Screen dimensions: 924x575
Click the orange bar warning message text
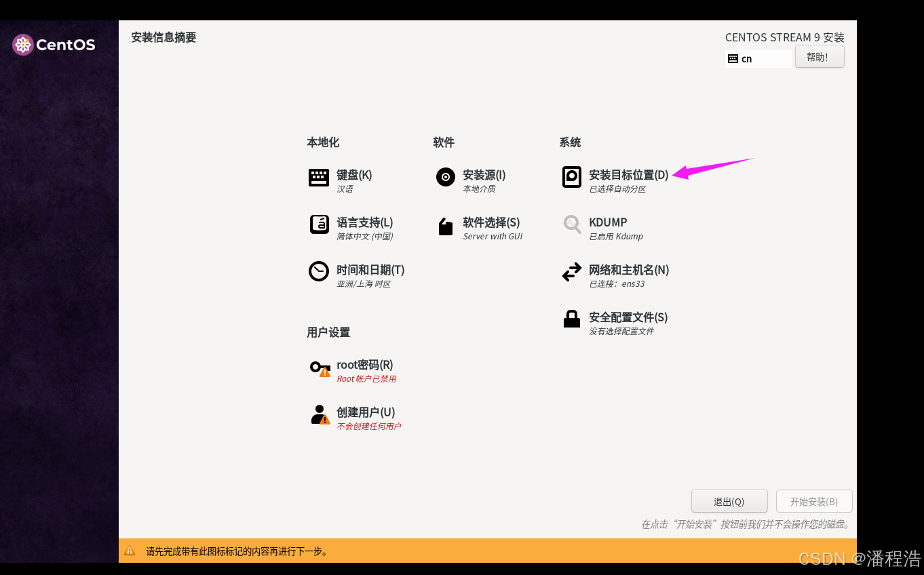[237, 551]
